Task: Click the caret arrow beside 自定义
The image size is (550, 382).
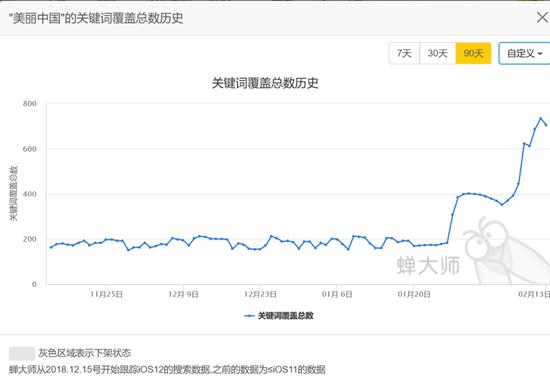Action: coord(540,54)
